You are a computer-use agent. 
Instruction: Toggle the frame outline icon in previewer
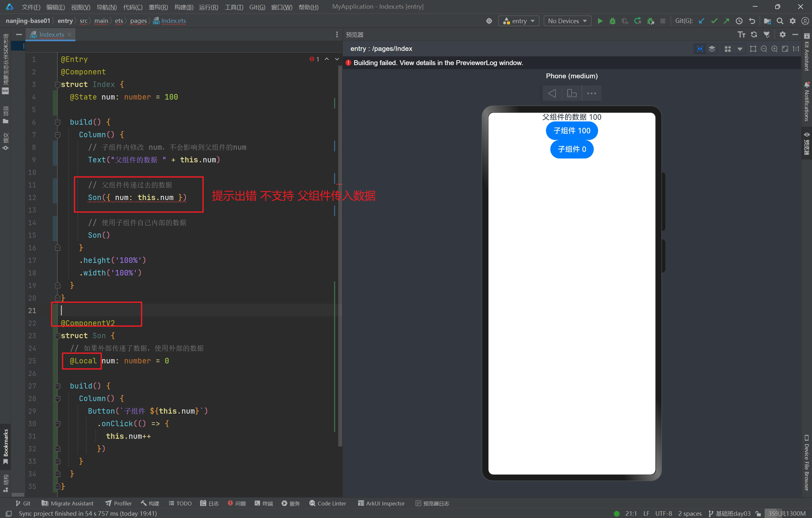pos(753,49)
